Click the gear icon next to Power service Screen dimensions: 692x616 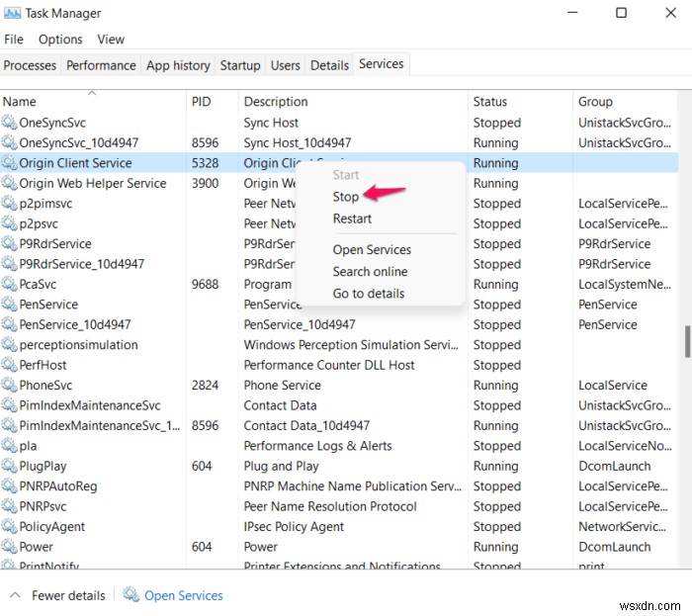tap(9, 547)
